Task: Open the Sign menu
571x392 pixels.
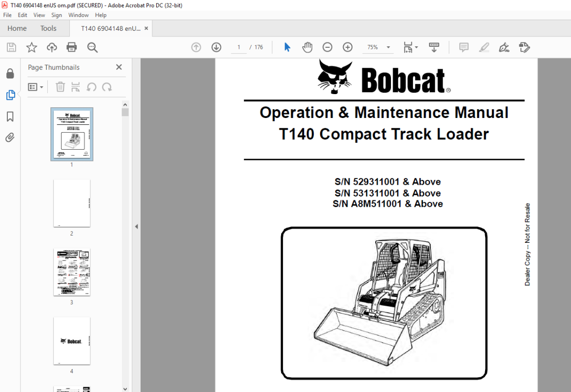Action: tap(57, 15)
